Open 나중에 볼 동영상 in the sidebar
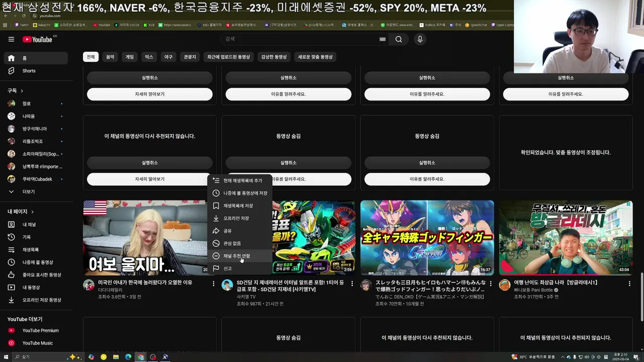The image size is (644, 362). click(35, 262)
